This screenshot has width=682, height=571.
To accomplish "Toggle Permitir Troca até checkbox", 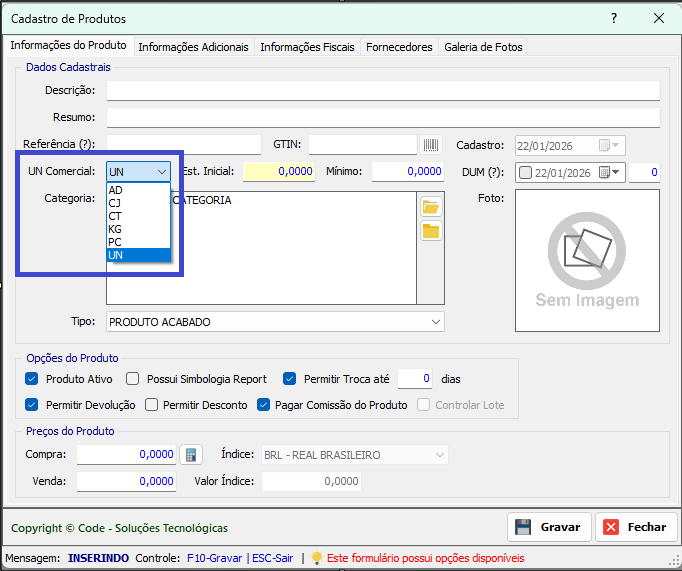I will [x=289, y=379].
